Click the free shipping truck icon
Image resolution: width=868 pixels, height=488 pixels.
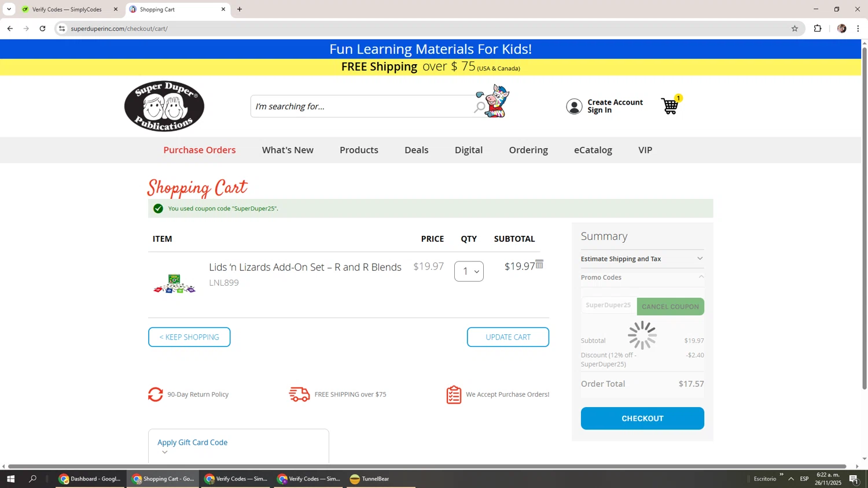tap(299, 394)
